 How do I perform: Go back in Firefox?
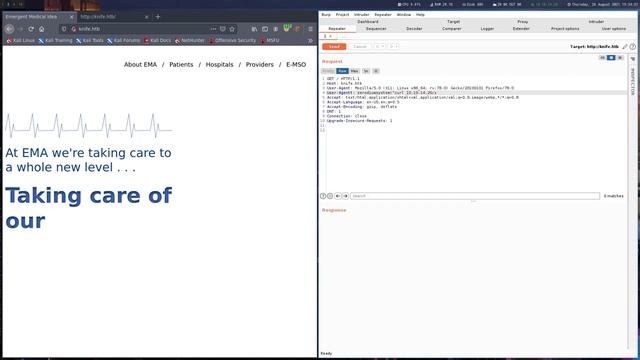(x=10, y=29)
